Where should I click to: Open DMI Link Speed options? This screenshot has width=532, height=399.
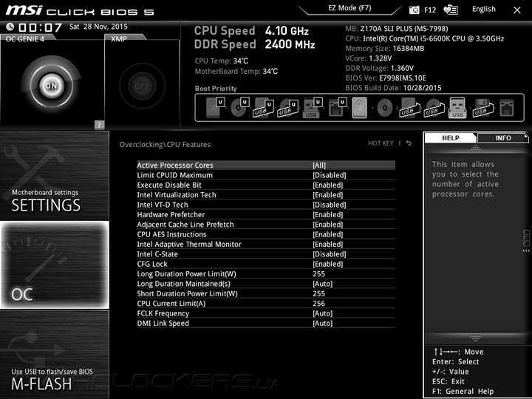[x=266, y=323]
